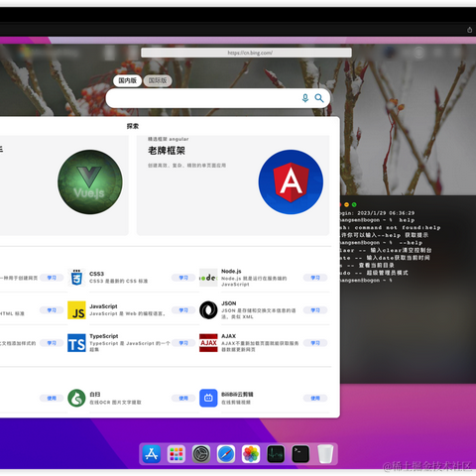Screen dimensions: 476x476
Task: Click 学习 button for JavaScript
Action: point(183,310)
